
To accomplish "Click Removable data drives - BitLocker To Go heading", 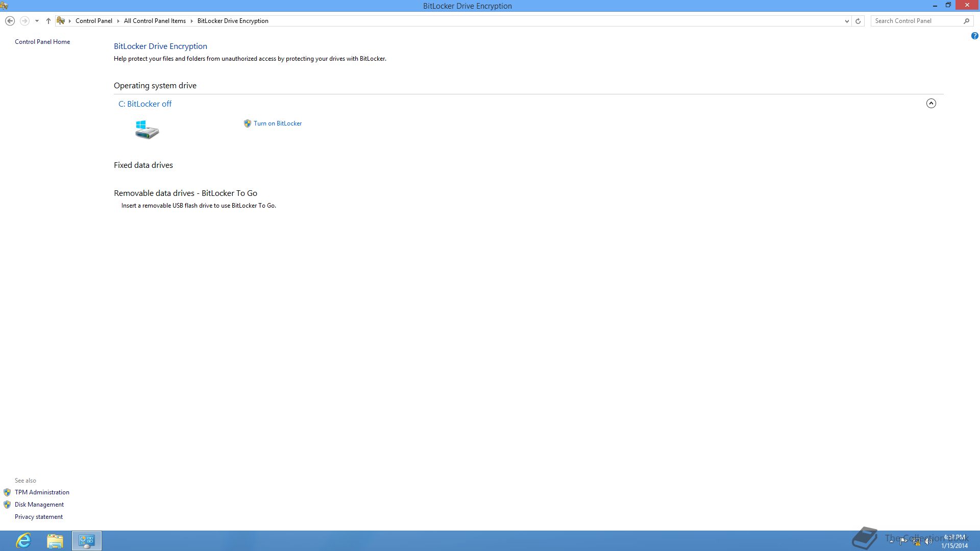I will 185,193.
